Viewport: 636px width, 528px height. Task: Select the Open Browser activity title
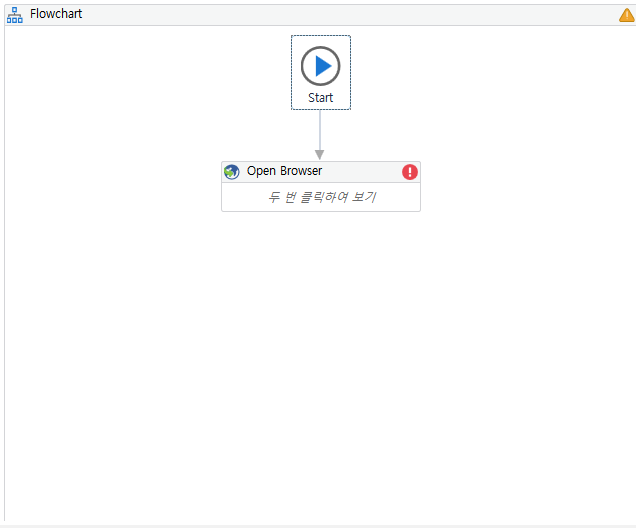click(x=284, y=171)
